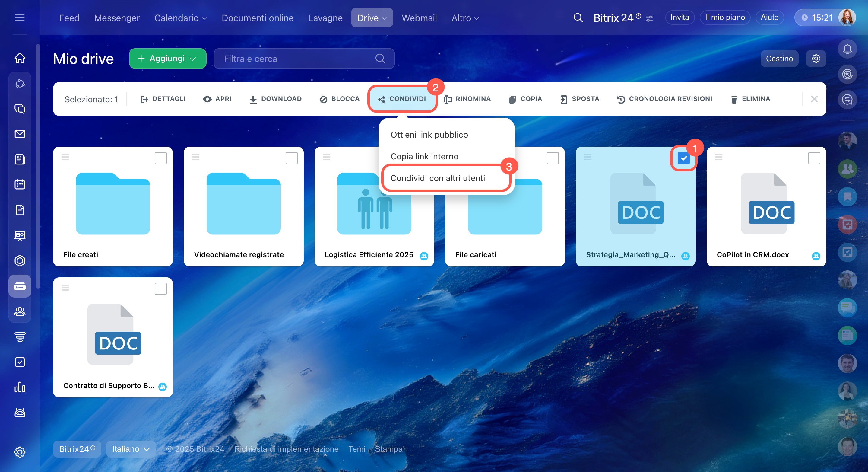
Task: Open the Italiano language dropdown
Action: pyautogui.click(x=131, y=449)
